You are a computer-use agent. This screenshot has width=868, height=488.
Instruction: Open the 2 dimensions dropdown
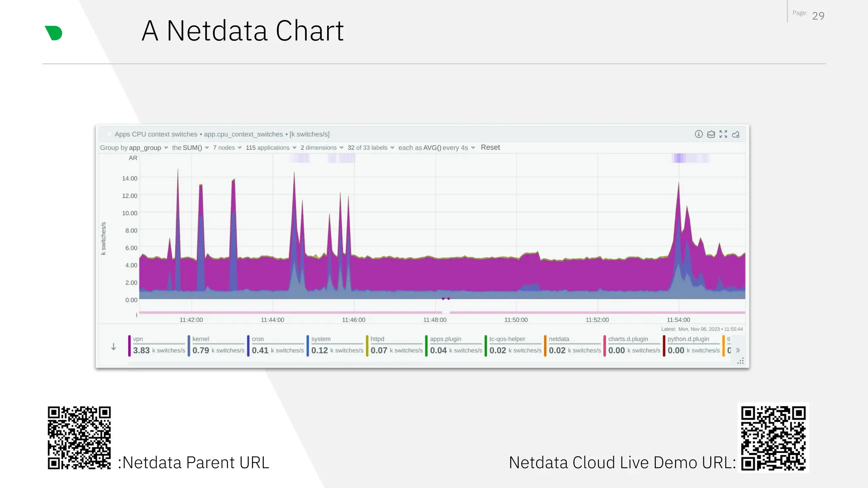(x=322, y=148)
